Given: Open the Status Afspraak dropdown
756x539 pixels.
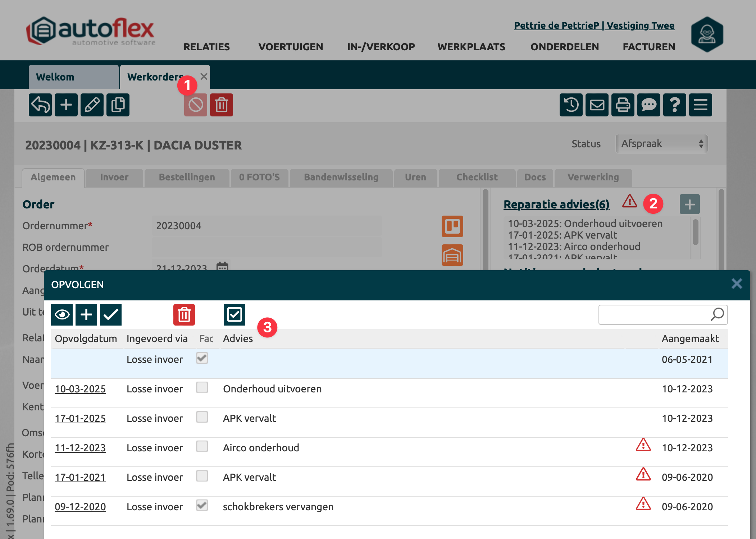Looking at the screenshot, I should point(661,144).
